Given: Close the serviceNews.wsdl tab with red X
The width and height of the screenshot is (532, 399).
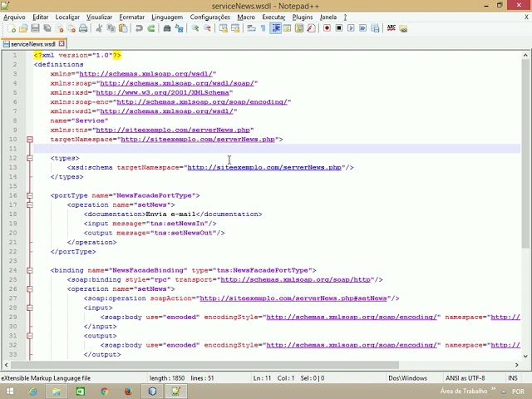Looking at the screenshot, I should pos(62,43).
